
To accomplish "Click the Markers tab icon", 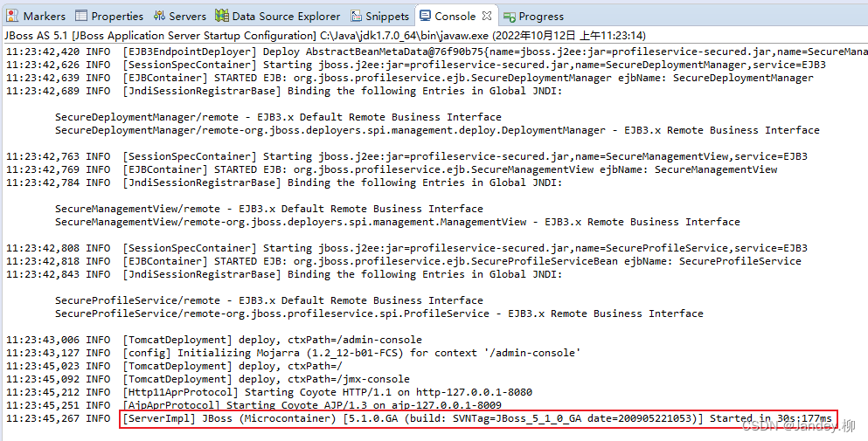I will 12,16.
